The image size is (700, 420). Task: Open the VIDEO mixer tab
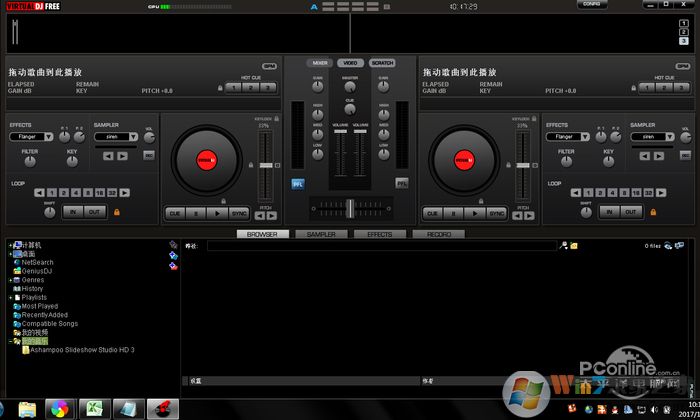[x=350, y=63]
